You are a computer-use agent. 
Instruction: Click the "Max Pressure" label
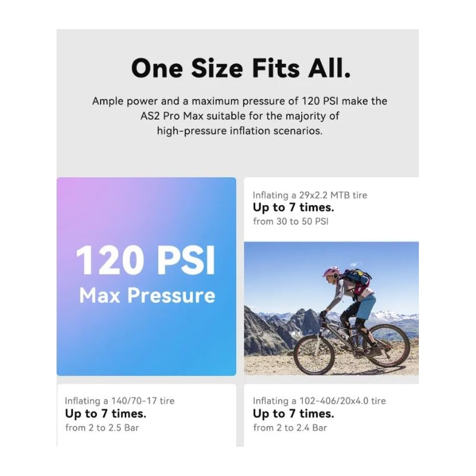coord(147,295)
